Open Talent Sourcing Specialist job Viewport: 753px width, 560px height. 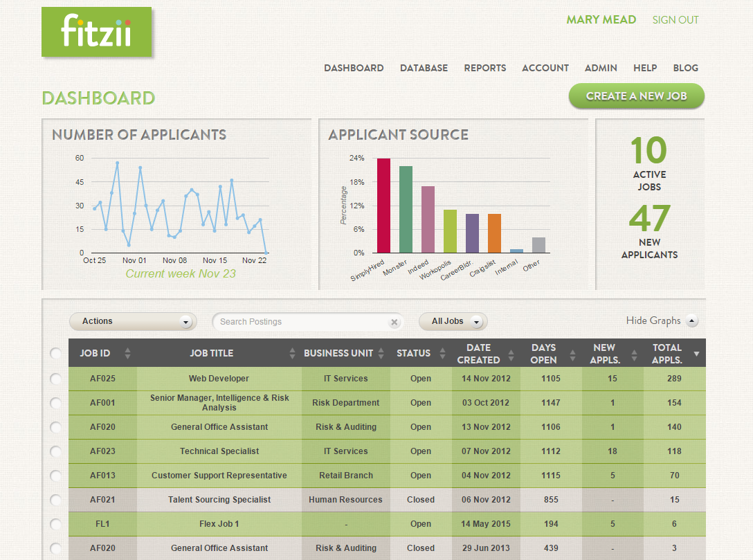coord(219,500)
